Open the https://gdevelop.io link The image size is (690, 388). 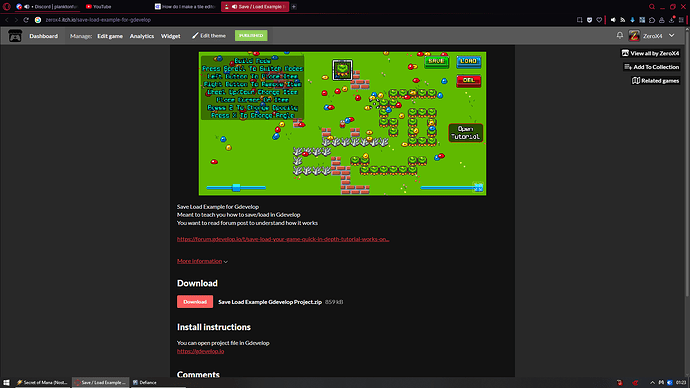coord(200,351)
